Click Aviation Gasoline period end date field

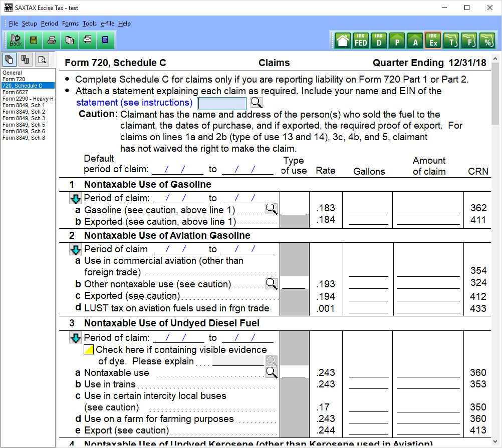(247, 249)
